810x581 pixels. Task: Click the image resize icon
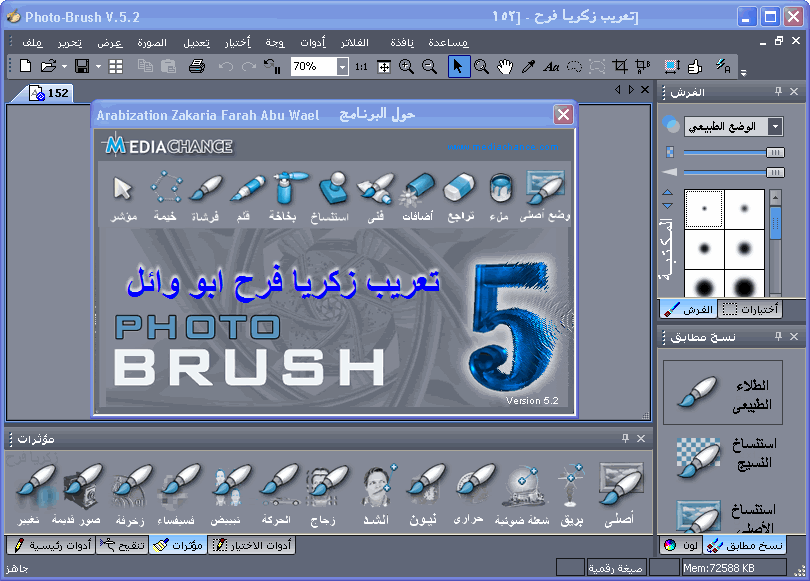click(672, 67)
